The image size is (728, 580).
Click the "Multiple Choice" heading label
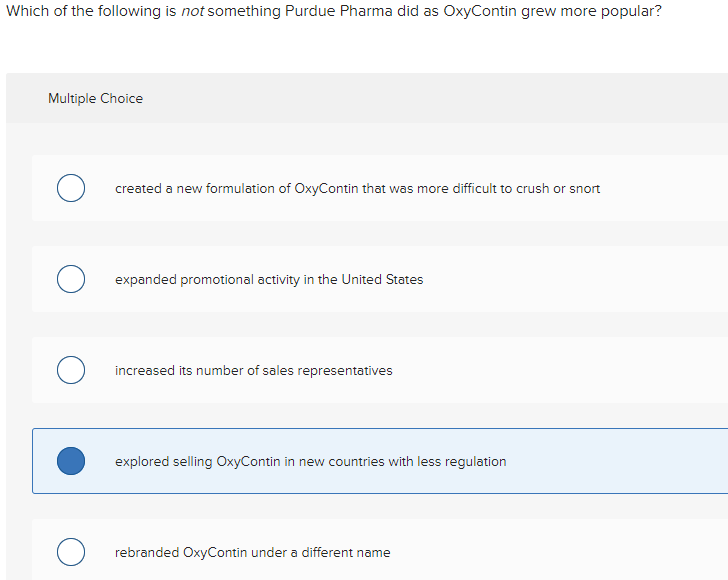click(x=95, y=98)
